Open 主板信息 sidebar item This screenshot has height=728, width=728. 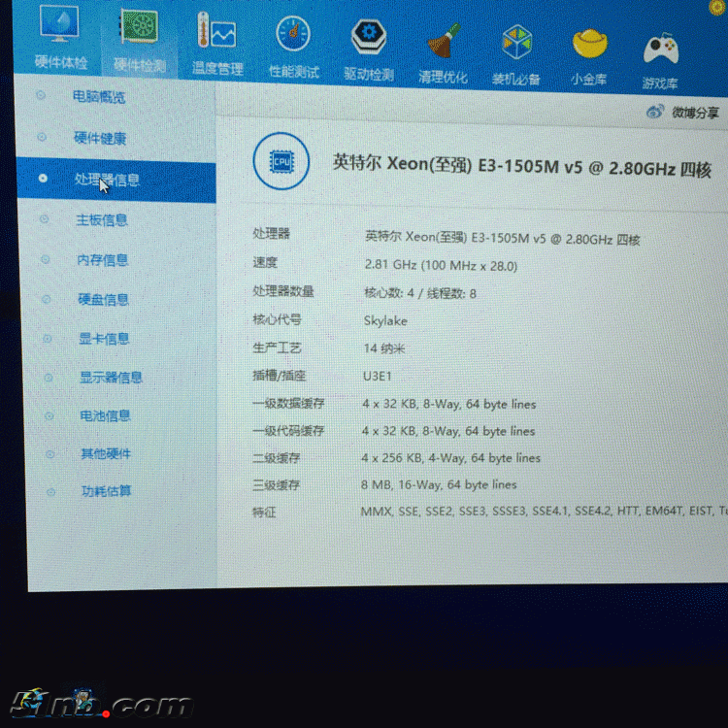click(x=102, y=219)
